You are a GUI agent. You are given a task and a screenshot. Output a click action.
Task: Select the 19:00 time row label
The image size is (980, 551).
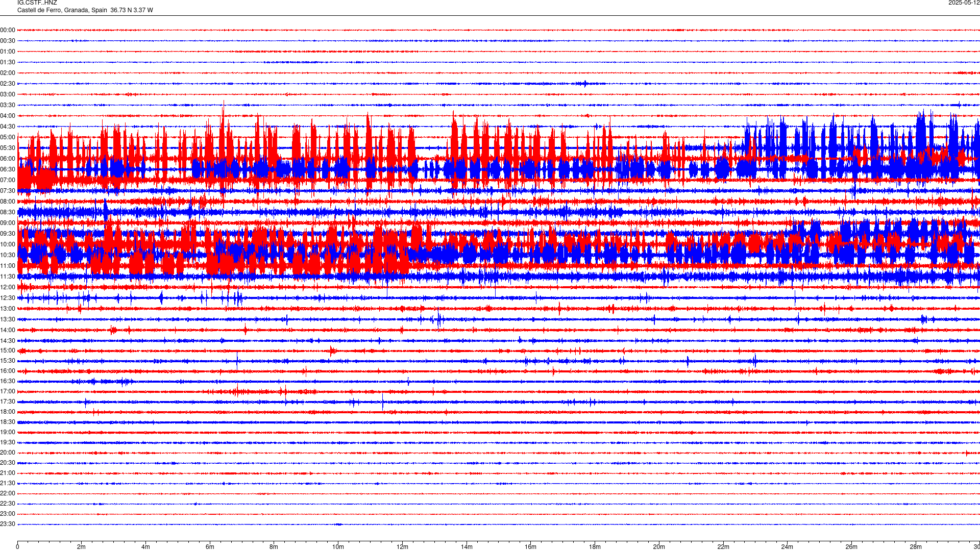(x=8, y=432)
